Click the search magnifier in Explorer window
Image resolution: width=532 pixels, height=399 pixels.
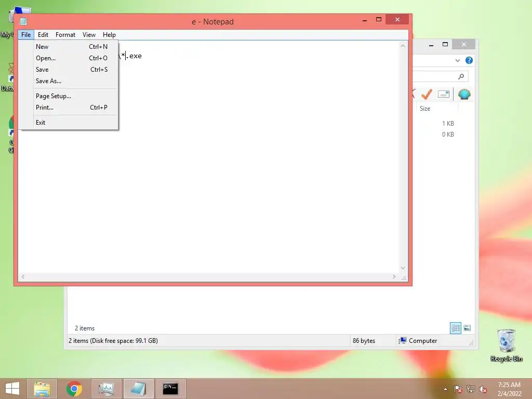point(461,77)
